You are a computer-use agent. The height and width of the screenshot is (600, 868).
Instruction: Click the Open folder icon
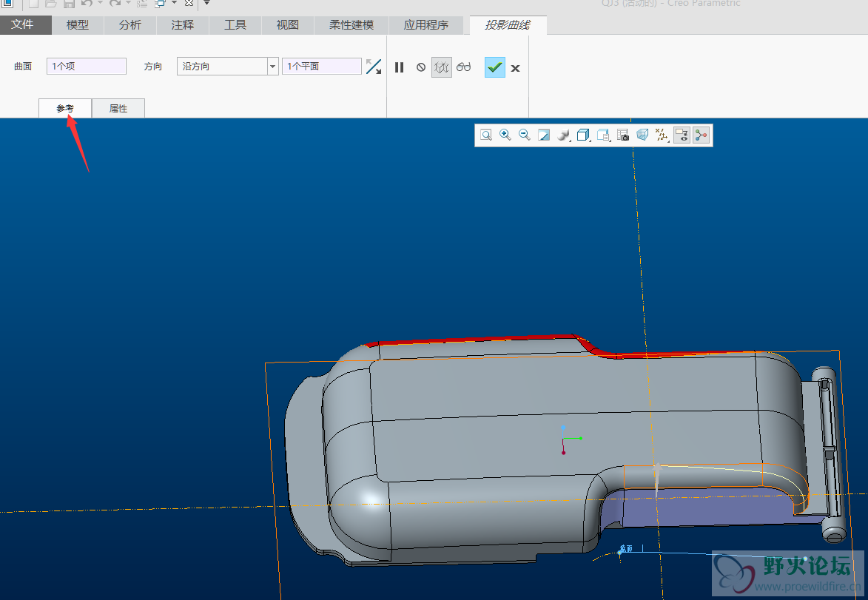tap(51, 3)
